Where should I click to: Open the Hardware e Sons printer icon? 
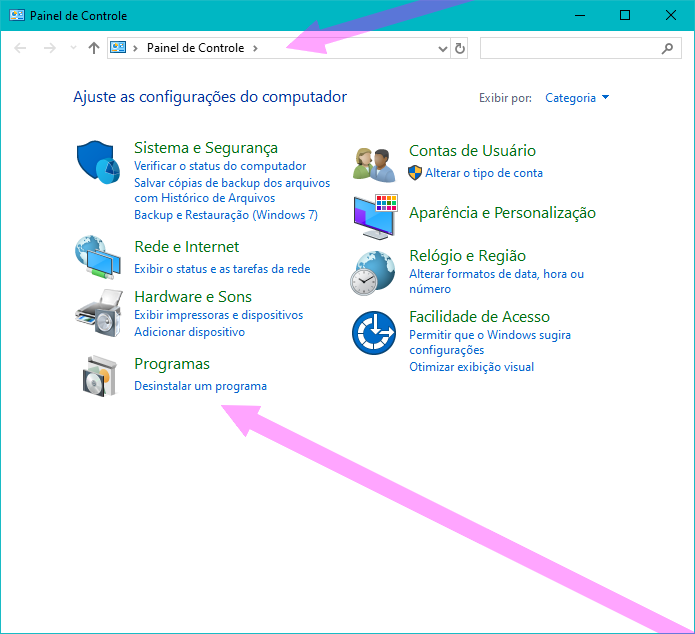[x=99, y=313]
